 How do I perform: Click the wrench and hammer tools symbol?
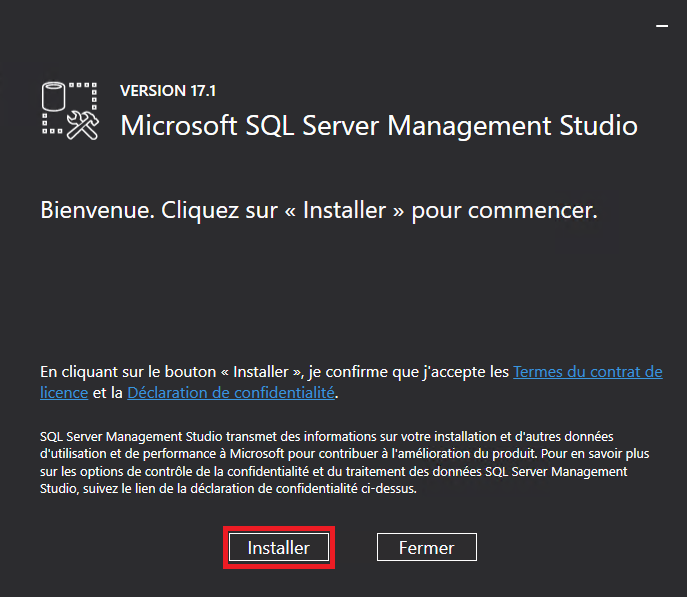tap(82, 122)
